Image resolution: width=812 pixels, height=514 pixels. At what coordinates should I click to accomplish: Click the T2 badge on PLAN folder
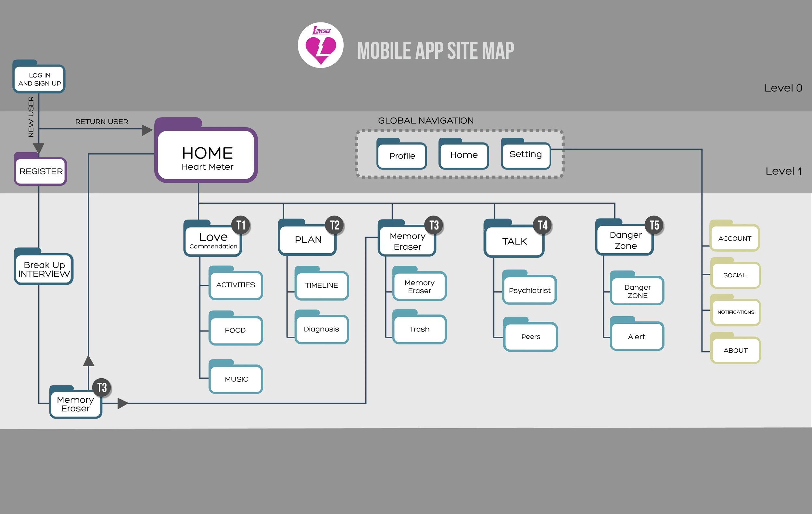click(x=335, y=225)
